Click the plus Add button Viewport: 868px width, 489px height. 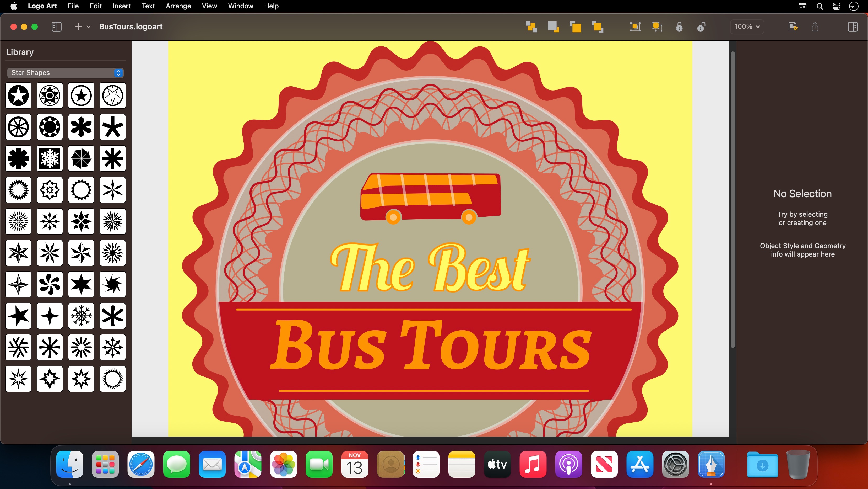pyautogui.click(x=78, y=27)
